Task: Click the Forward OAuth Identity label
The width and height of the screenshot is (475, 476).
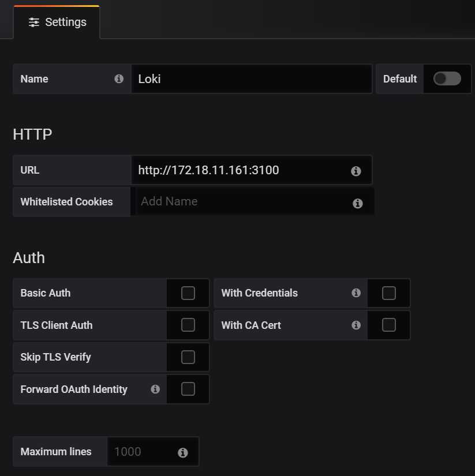Action: coord(74,389)
